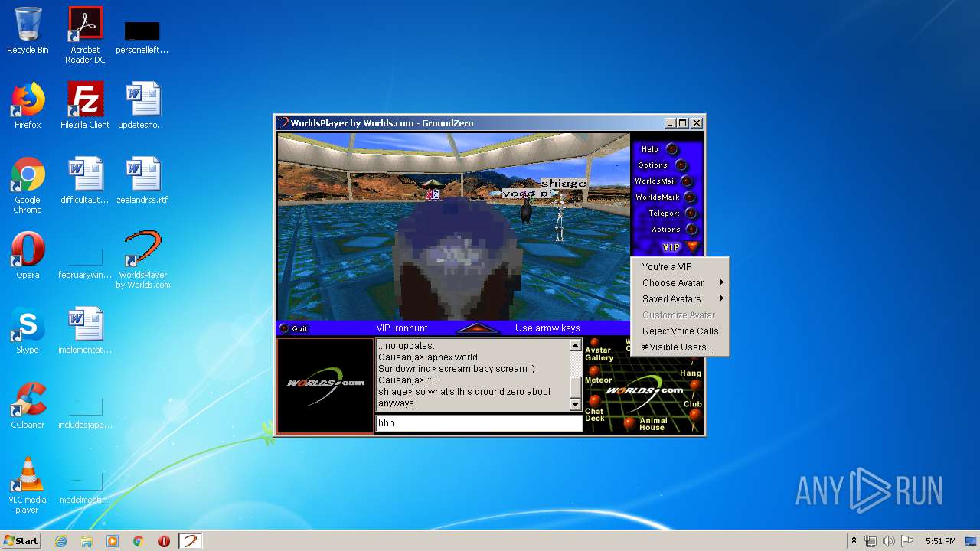
Task: Click the volume speaker tray icon
Action: [x=889, y=541]
